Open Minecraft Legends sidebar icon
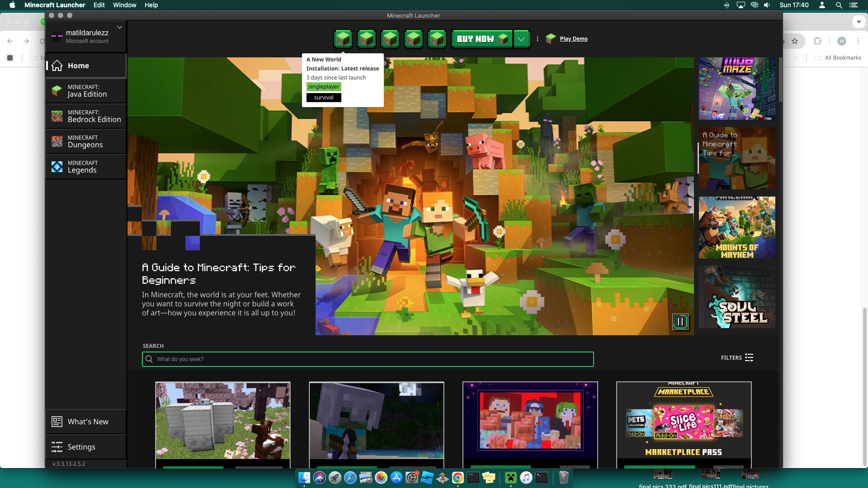 pos(57,167)
